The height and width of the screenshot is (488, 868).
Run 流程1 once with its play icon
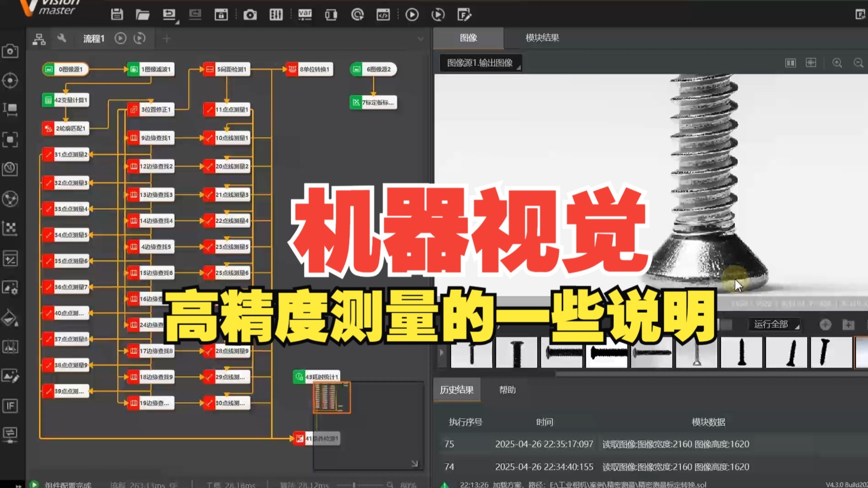coord(120,38)
